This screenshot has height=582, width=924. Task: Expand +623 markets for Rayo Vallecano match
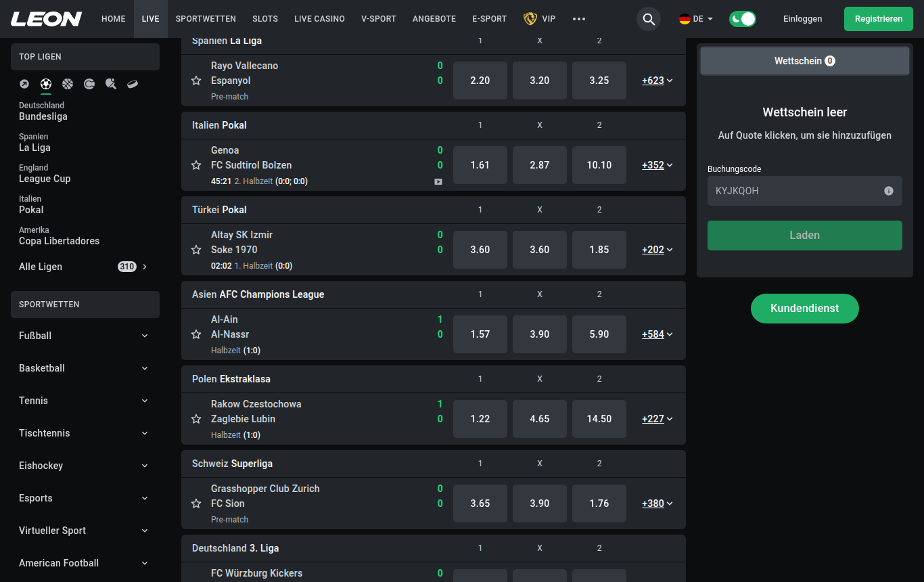click(657, 81)
